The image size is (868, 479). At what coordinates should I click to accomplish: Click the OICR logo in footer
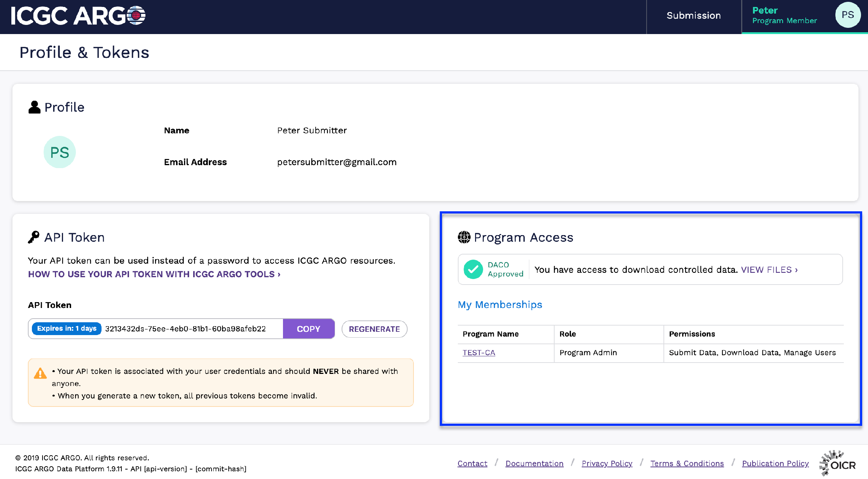pos(838,463)
